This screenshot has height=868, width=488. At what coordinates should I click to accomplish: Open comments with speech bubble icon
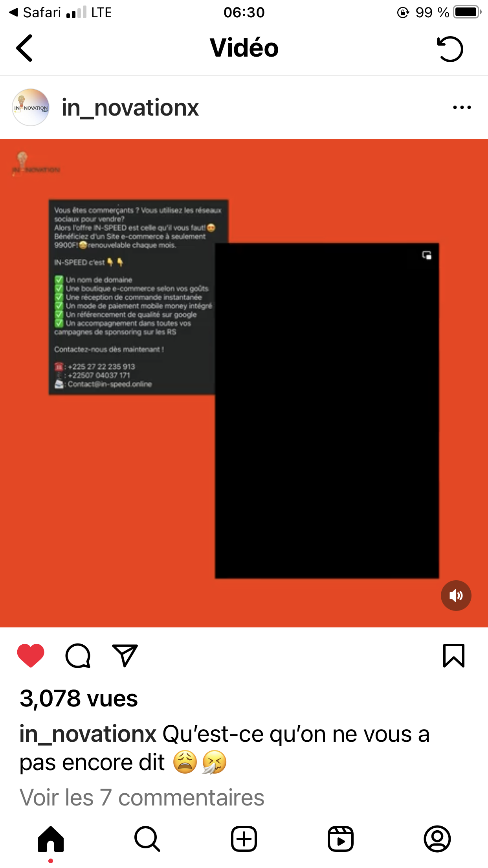coord(78,655)
